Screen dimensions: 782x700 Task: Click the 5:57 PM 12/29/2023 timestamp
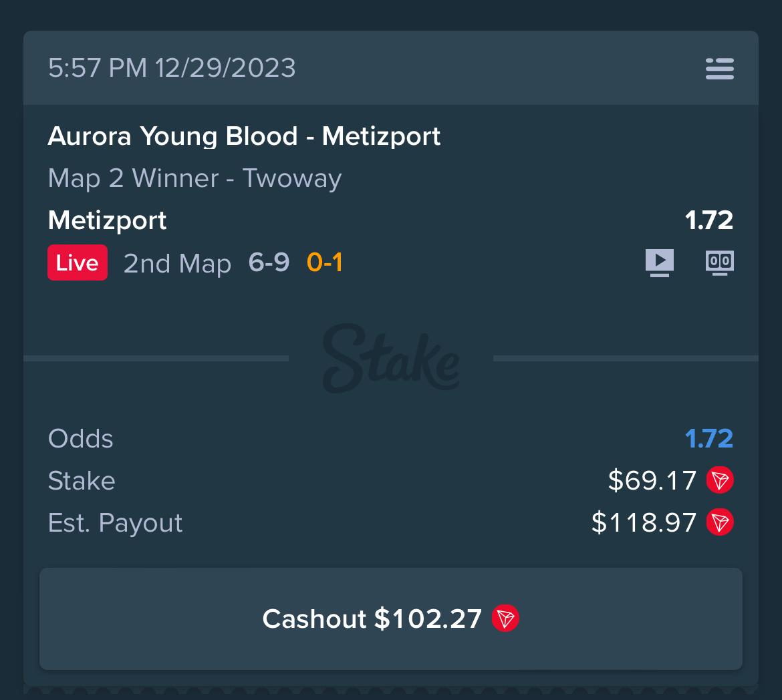click(x=172, y=68)
